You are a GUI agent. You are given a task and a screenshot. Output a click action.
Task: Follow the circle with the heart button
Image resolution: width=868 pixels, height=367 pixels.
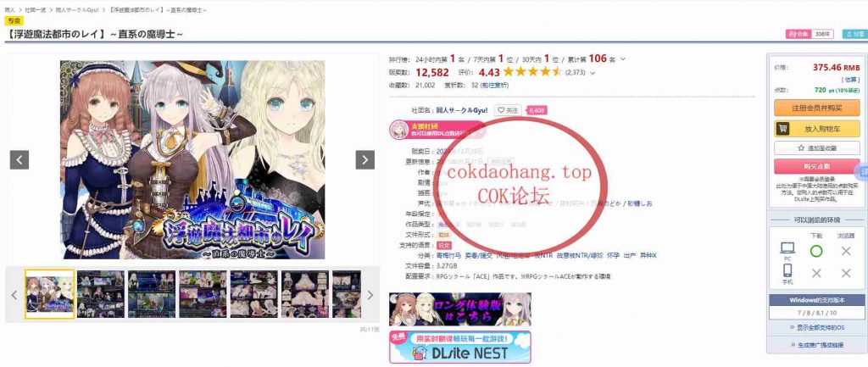507,110
